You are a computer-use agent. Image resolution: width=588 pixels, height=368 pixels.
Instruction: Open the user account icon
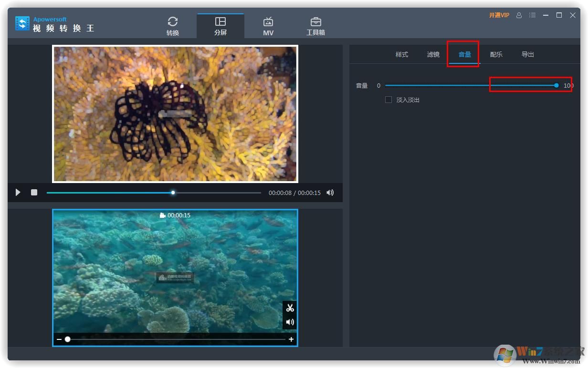pos(519,15)
